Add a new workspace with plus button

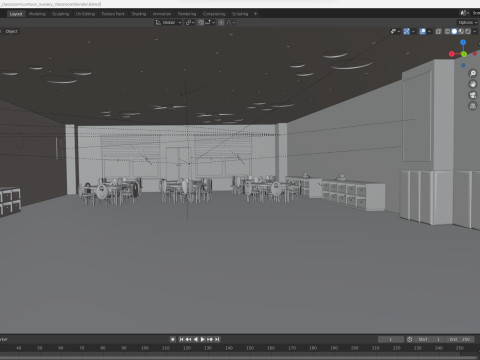click(x=256, y=14)
